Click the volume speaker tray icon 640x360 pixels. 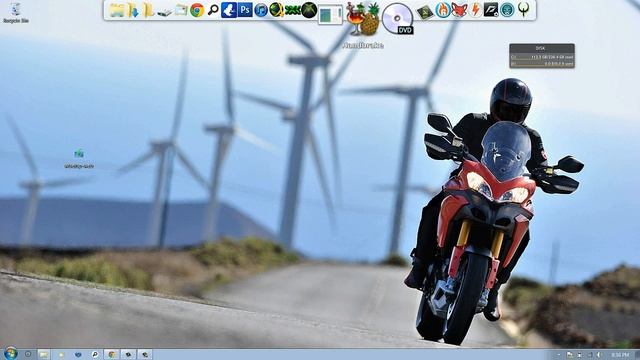[599, 355]
